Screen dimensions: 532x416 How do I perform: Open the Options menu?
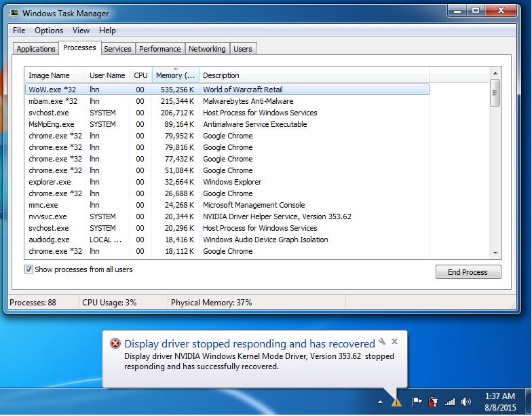coord(49,31)
